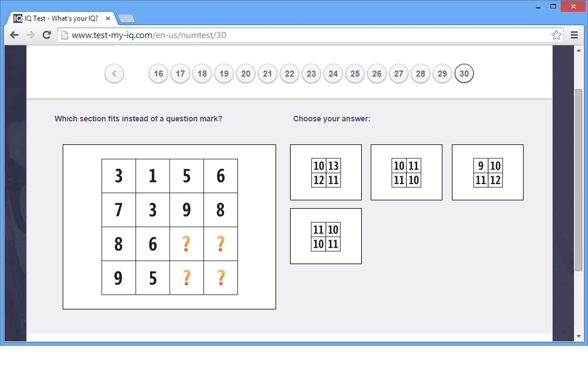Go to previous question set arrow
This screenshot has height=376, width=588.
click(114, 73)
